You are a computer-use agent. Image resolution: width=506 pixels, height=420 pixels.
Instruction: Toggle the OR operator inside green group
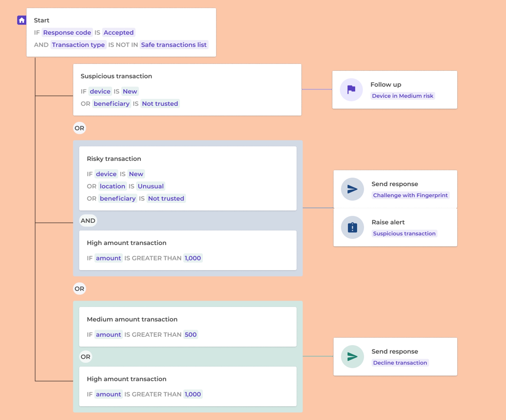(x=85, y=357)
